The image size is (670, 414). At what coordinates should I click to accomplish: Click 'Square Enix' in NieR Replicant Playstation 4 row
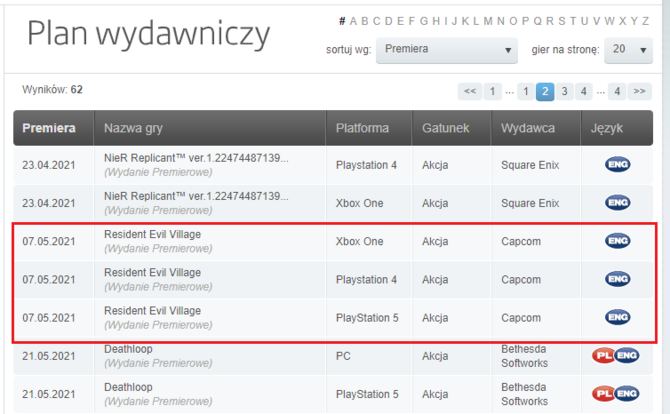click(530, 165)
